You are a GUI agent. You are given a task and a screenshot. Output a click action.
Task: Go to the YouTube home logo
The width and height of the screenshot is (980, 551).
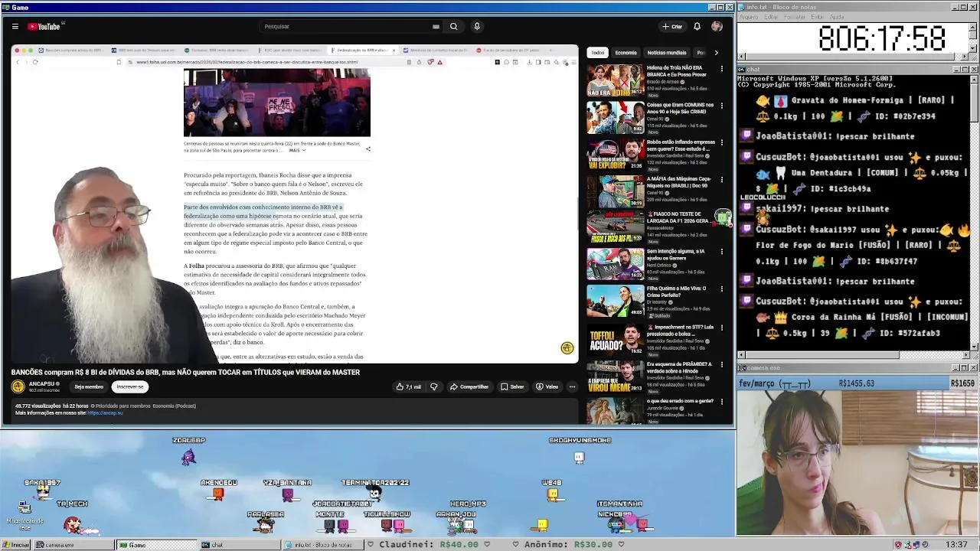coord(44,26)
